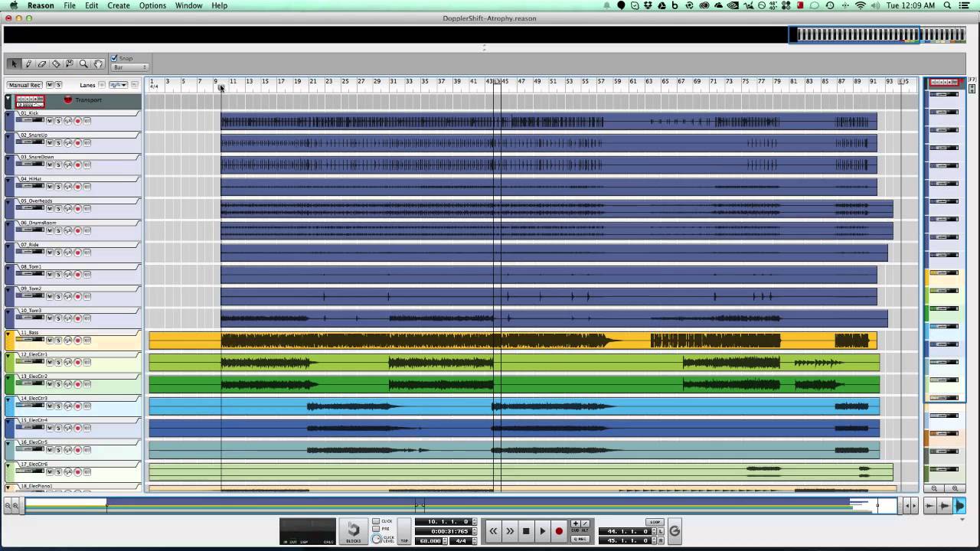The width and height of the screenshot is (980, 551).
Task: Select the Eraser tool
Action: pos(42,64)
